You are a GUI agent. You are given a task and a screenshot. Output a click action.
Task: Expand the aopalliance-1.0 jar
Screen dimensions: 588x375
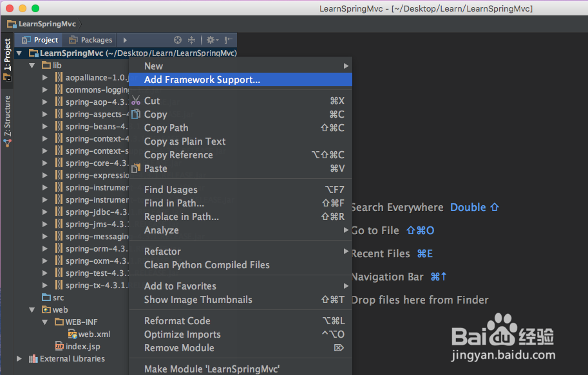pyautogui.click(x=45, y=78)
